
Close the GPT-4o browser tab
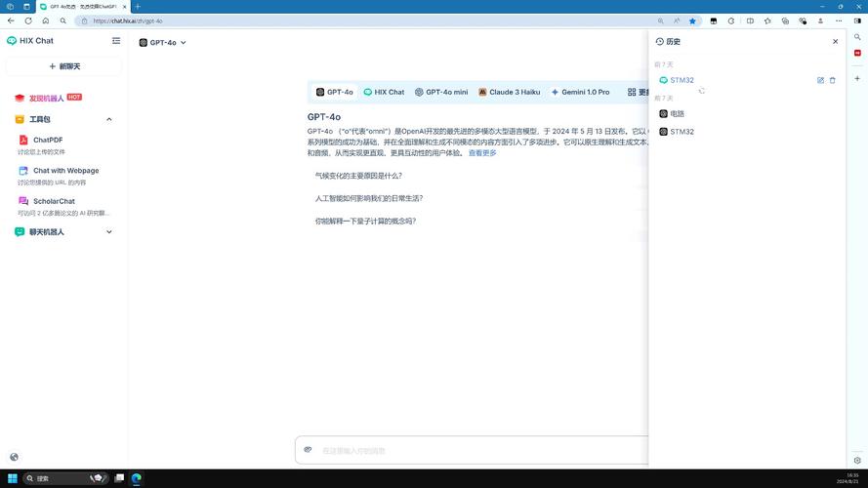click(x=124, y=7)
